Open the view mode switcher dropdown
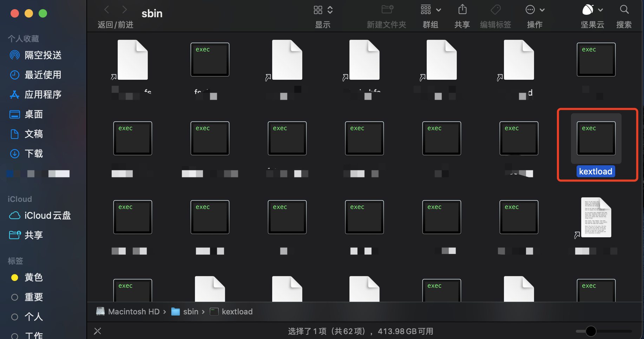The width and height of the screenshot is (644, 339). coord(323,10)
